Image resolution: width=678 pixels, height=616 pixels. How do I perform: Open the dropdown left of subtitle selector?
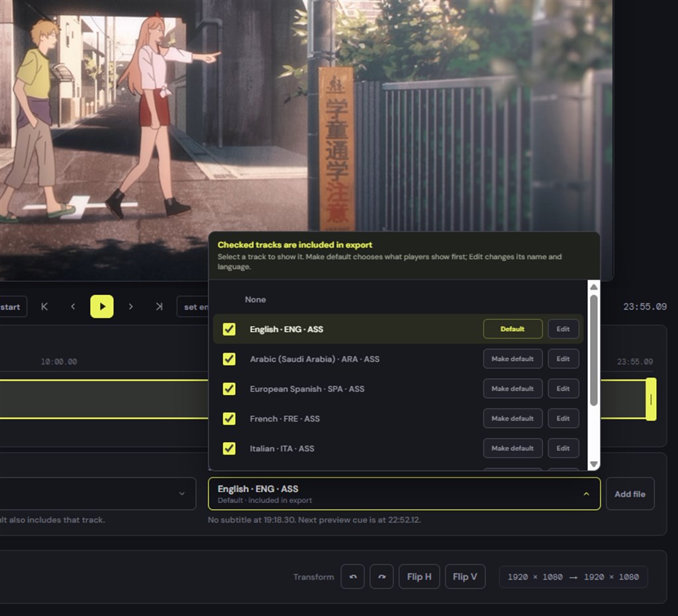point(98,494)
